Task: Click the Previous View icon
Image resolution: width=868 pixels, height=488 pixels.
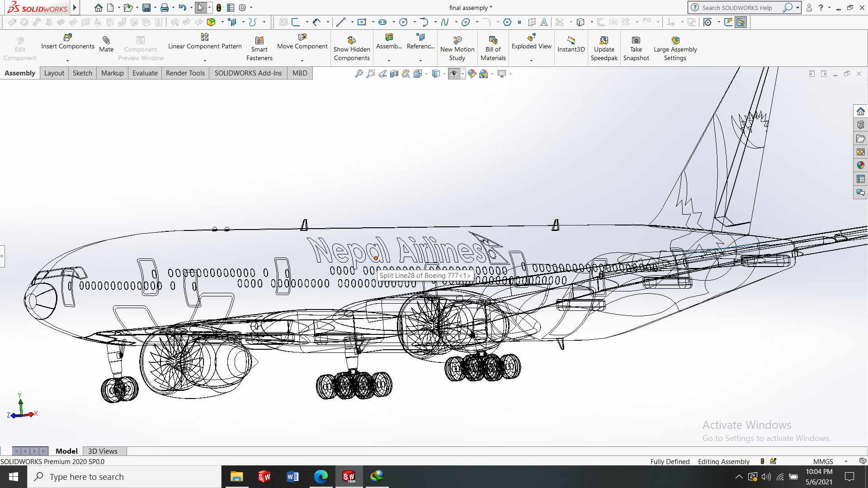Action: [x=382, y=74]
